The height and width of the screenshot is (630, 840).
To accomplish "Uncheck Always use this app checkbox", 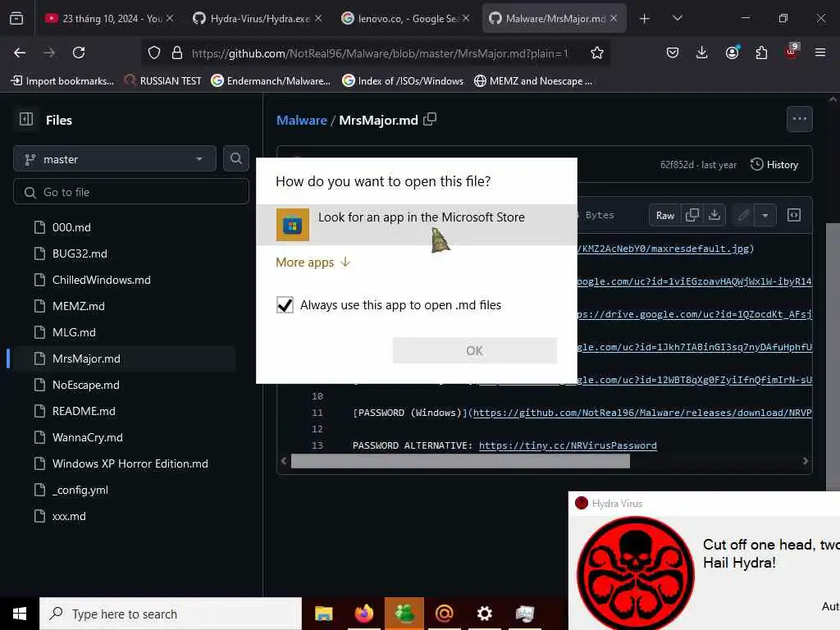I will 285,305.
